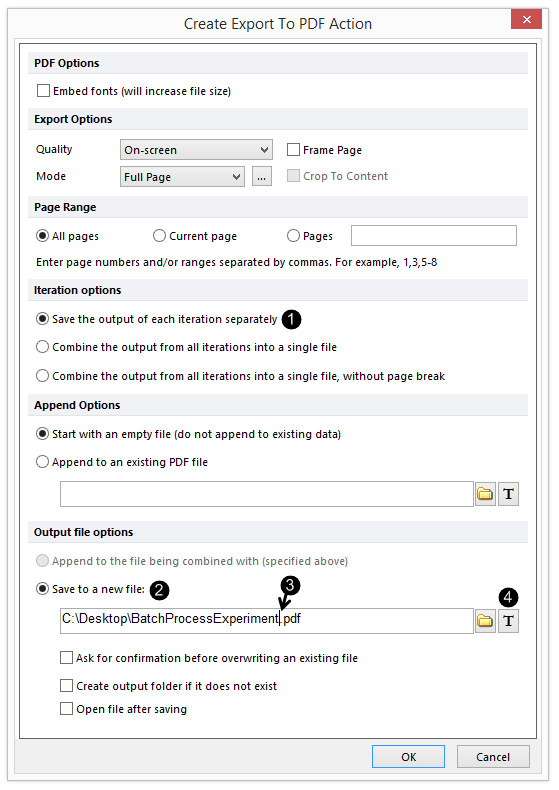This screenshot has height=790, width=559.
Task: Select Pages radio option
Action: (293, 236)
